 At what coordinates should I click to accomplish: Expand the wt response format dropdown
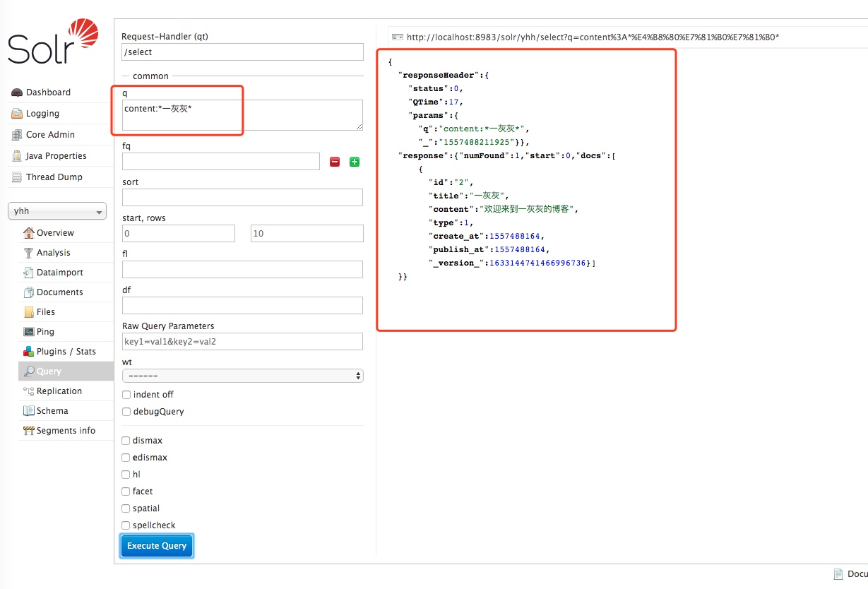pos(242,376)
